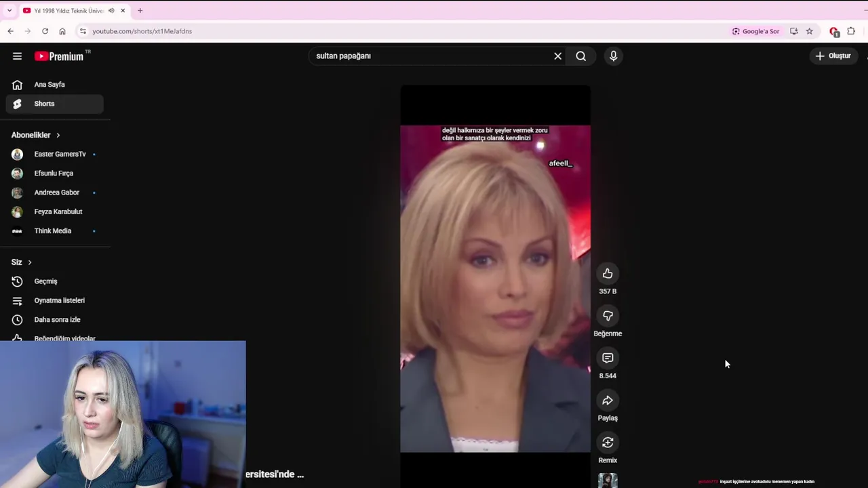
Task: Run search with magnifier button
Action: [x=581, y=56]
